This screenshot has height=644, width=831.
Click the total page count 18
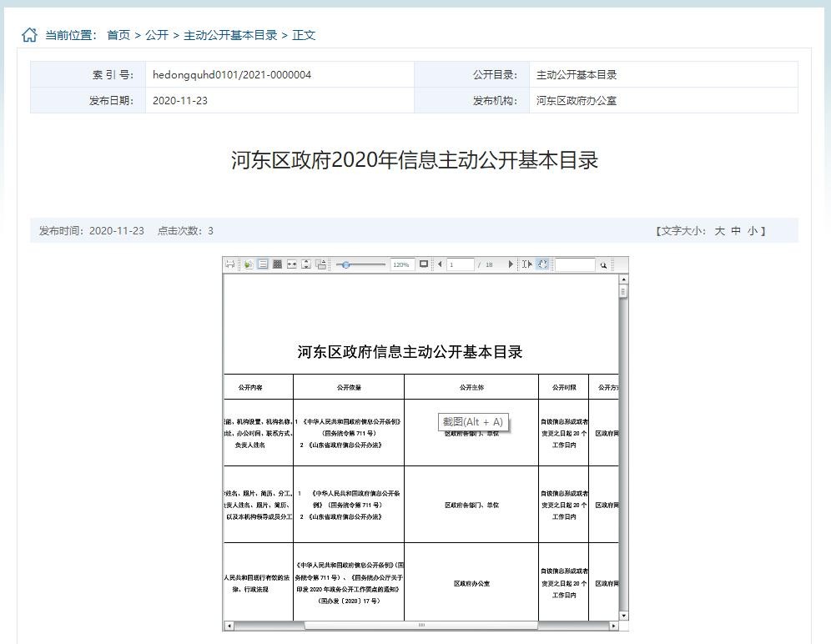pos(489,264)
